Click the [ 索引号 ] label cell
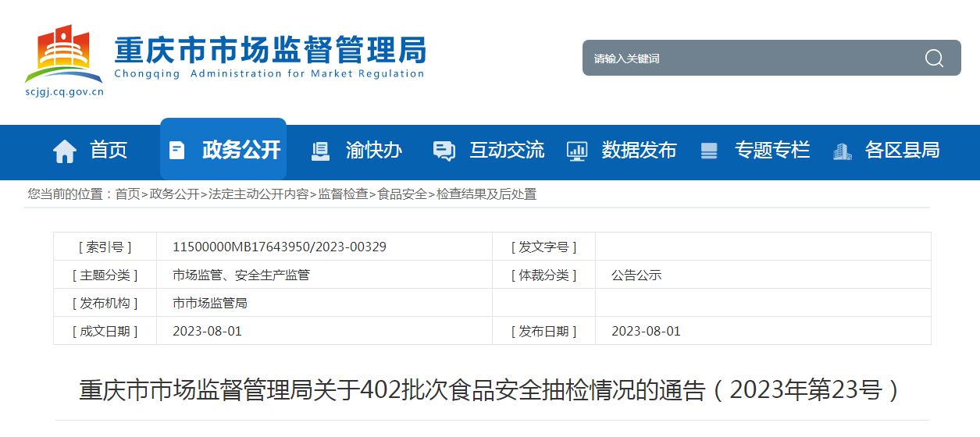Image resolution: width=980 pixels, height=437 pixels. click(105, 247)
